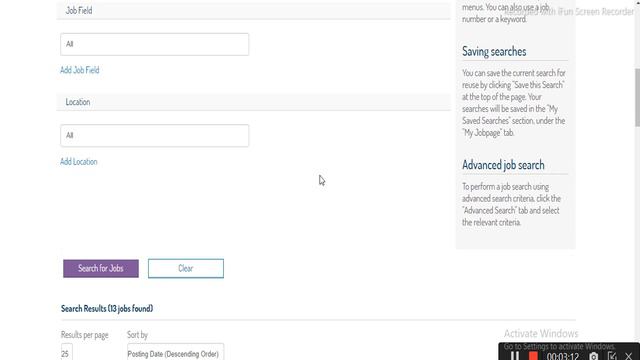
Task: Pause the screen recording
Action: point(515,356)
